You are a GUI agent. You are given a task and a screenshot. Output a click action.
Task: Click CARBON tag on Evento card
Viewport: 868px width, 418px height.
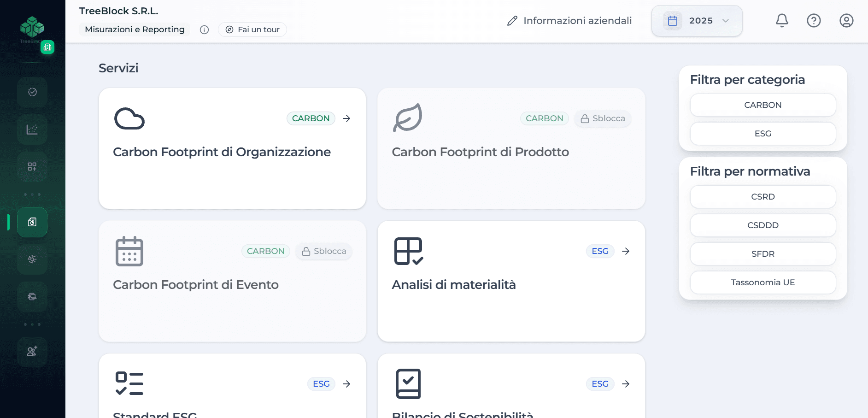coord(266,251)
